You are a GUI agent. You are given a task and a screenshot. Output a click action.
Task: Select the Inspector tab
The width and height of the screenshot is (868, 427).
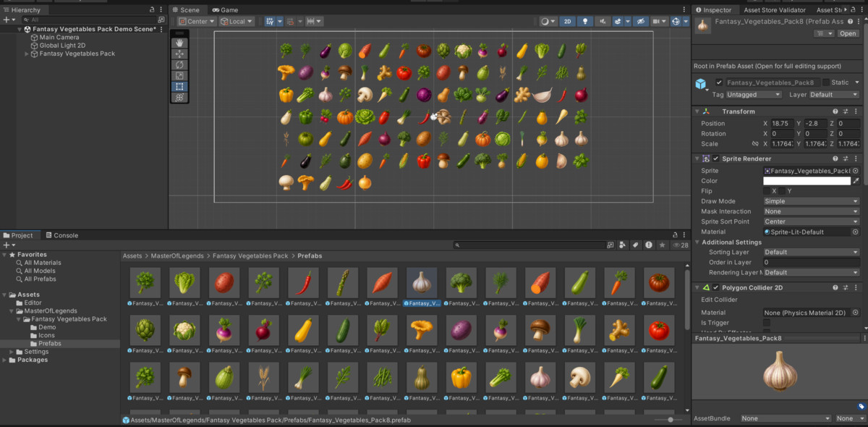pyautogui.click(x=713, y=10)
